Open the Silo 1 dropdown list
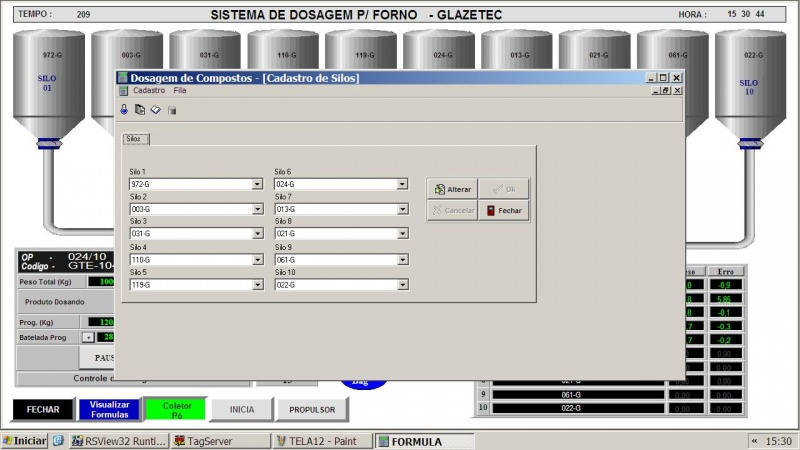The image size is (800, 450). (x=257, y=184)
